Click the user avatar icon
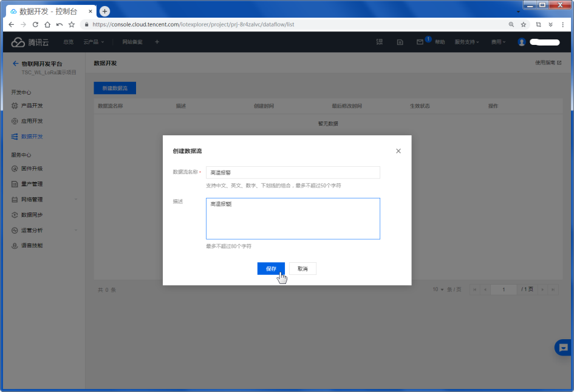The height and width of the screenshot is (392, 574). pos(522,42)
